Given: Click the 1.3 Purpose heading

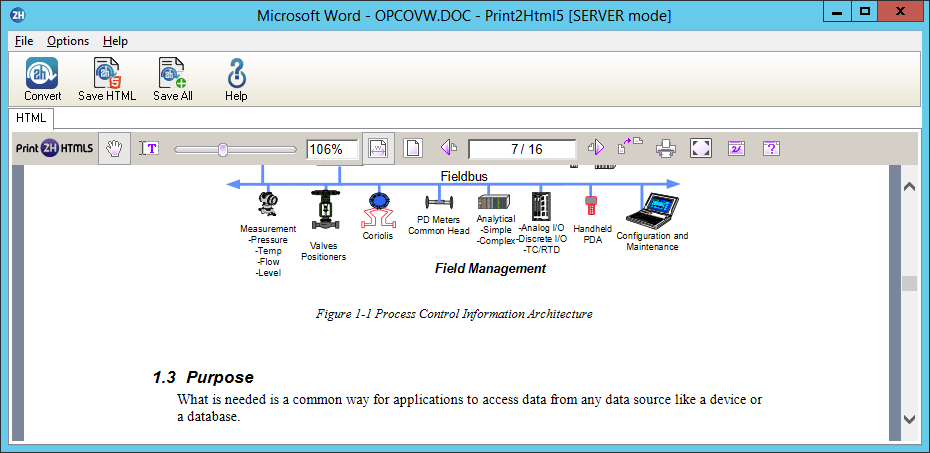Looking at the screenshot, I should (203, 377).
